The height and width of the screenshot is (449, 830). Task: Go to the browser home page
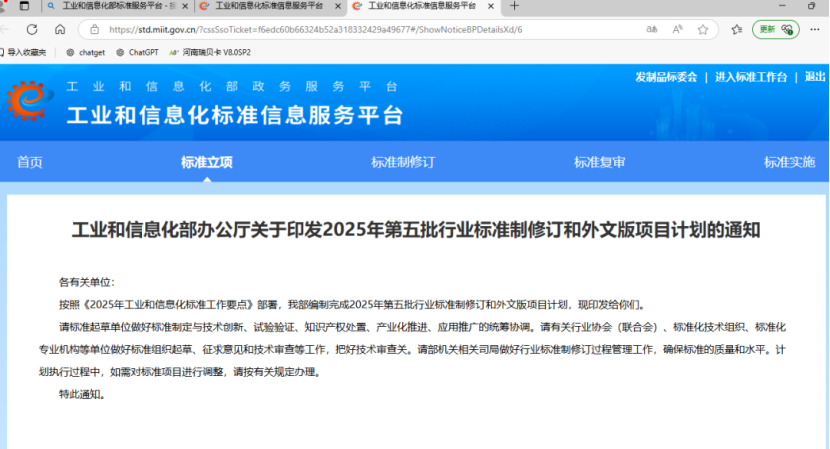click(60, 30)
